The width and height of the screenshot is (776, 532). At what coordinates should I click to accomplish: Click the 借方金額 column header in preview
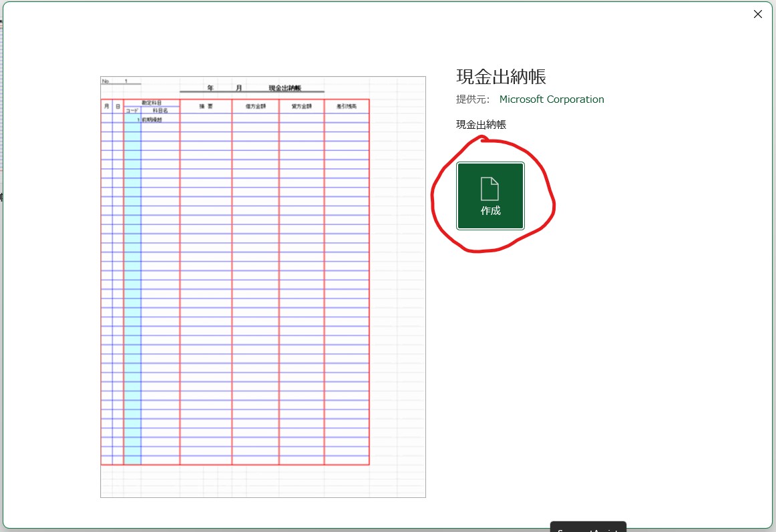click(255, 107)
